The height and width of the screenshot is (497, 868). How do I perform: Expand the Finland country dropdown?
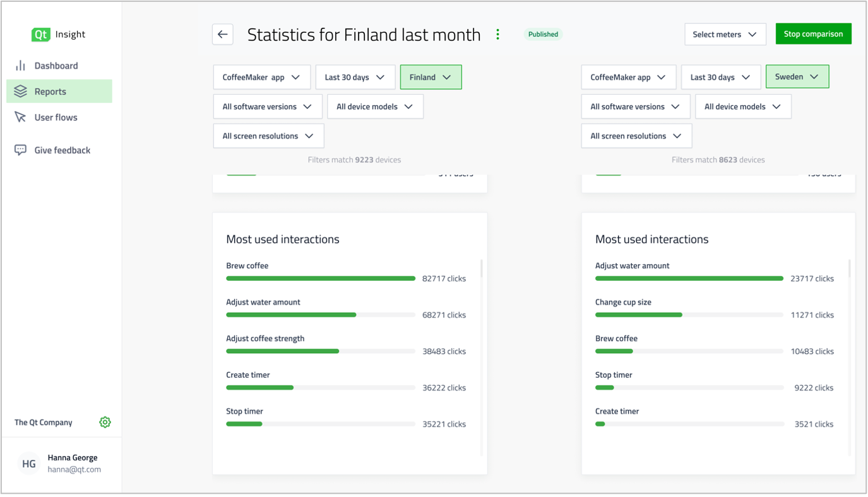click(431, 77)
